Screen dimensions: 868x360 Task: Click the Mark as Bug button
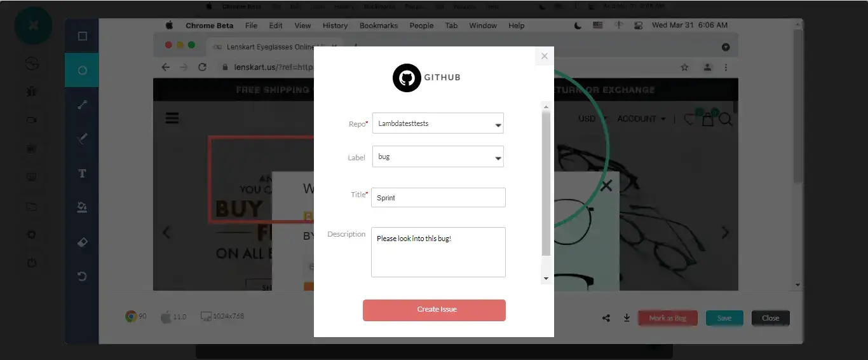click(x=667, y=318)
